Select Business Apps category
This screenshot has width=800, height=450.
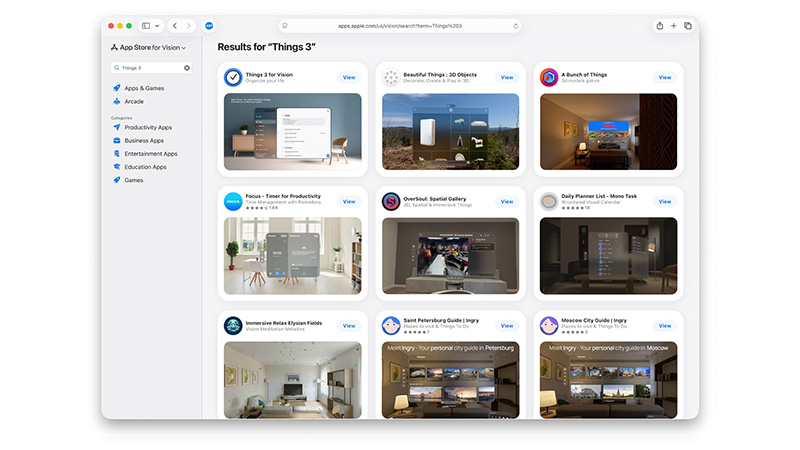point(144,141)
